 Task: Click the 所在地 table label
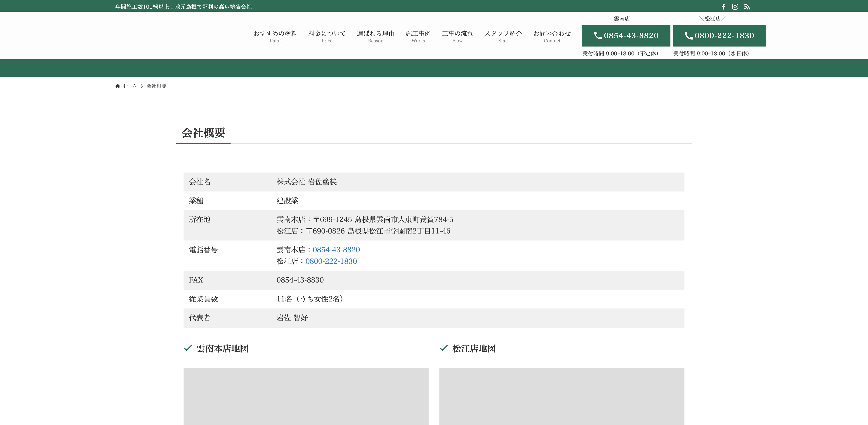coord(199,220)
